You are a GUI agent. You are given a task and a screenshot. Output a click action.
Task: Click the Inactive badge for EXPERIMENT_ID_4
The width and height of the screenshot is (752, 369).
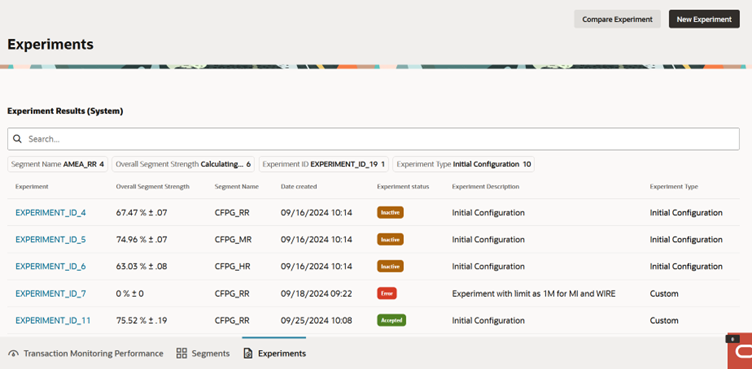tap(390, 213)
